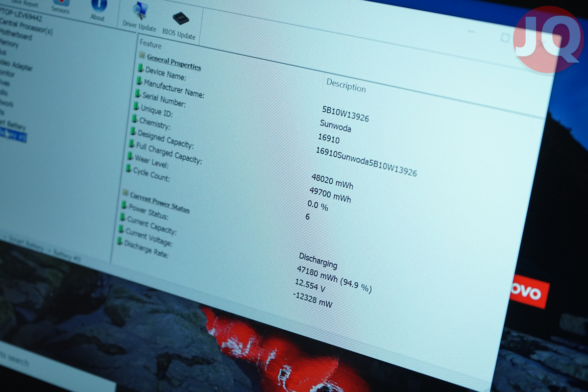Image resolution: width=588 pixels, height=392 pixels.
Task: Click discharge rate value -12328 mW
Action: (312, 299)
